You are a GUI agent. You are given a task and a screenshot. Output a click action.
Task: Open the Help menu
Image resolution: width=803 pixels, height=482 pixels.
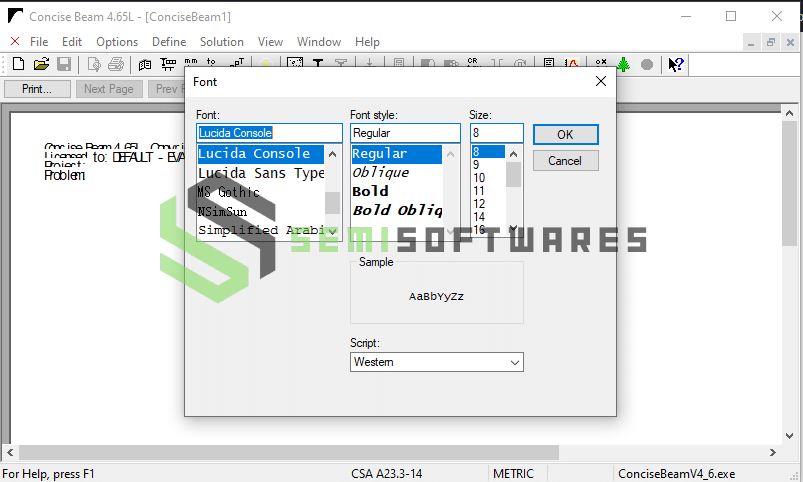pyautogui.click(x=367, y=42)
